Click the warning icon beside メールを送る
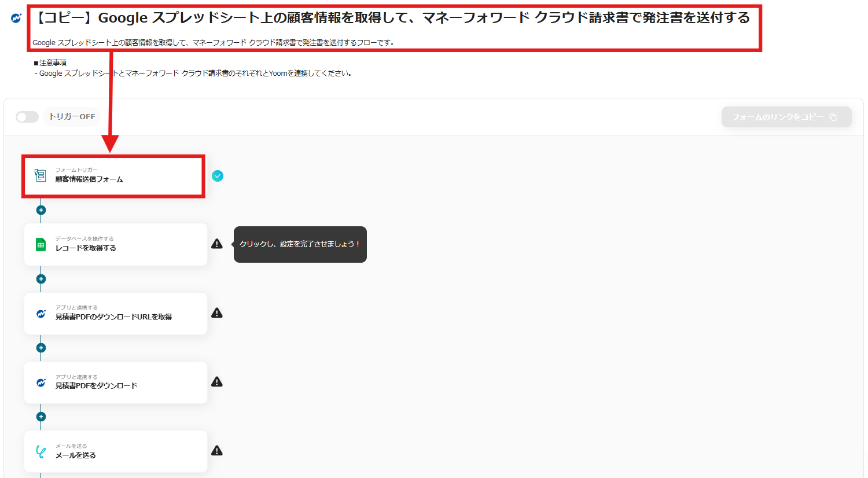Screen dimensions: 868x478 (217, 451)
